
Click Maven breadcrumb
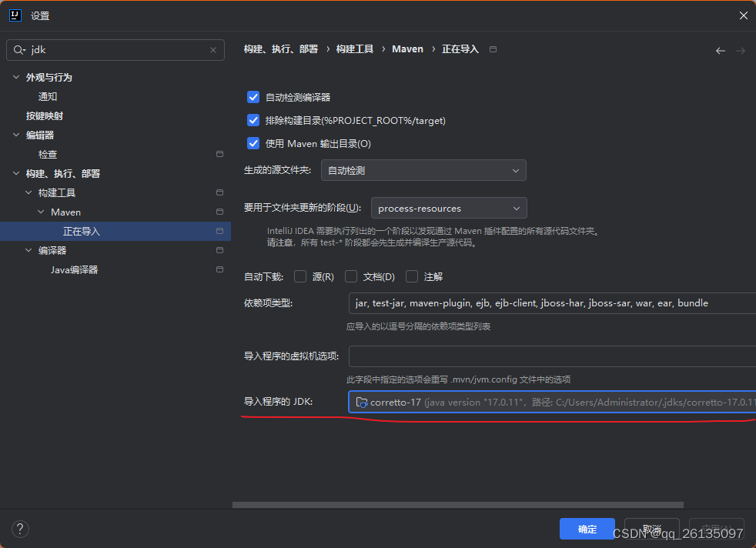coord(407,49)
